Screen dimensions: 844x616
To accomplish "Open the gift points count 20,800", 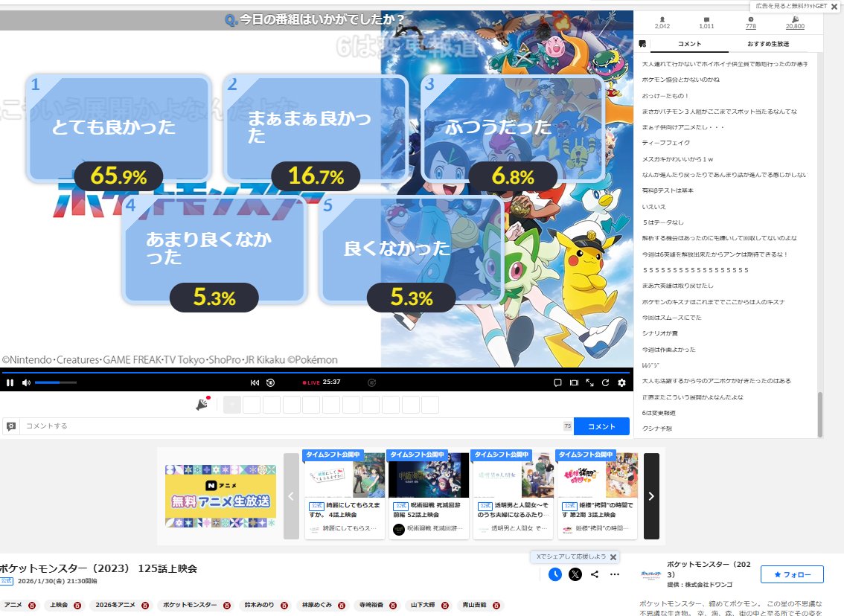I will 795,22.
